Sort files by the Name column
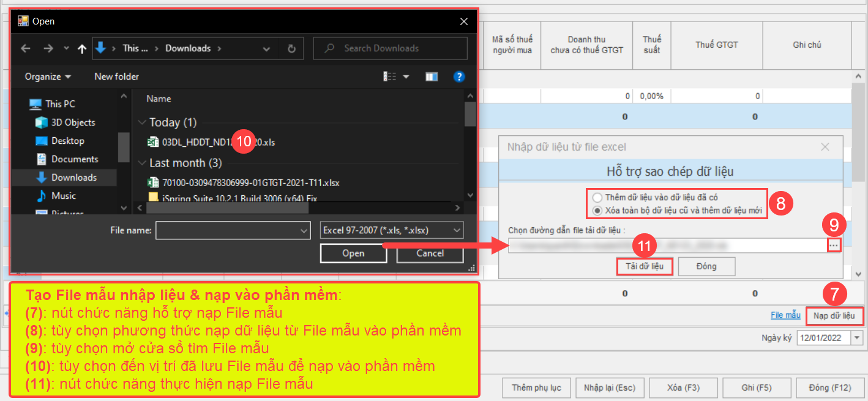The height and width of the screenshot is (401, 868). [x=159, y=99]
